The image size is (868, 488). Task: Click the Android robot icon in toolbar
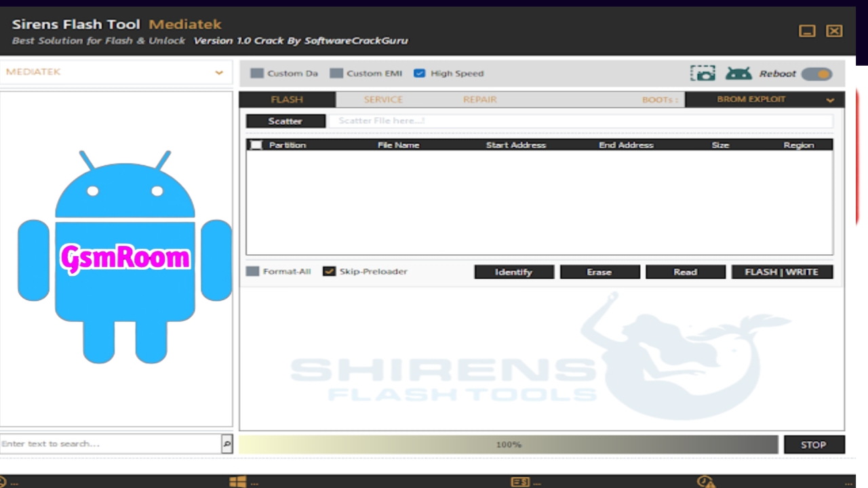(738, 73)
